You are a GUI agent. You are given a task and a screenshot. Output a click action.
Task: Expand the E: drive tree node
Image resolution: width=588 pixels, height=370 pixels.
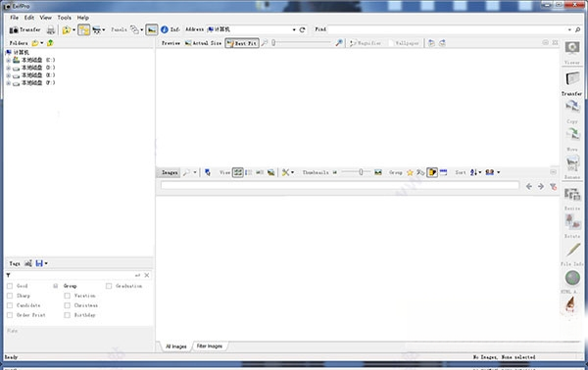point(8,75)
